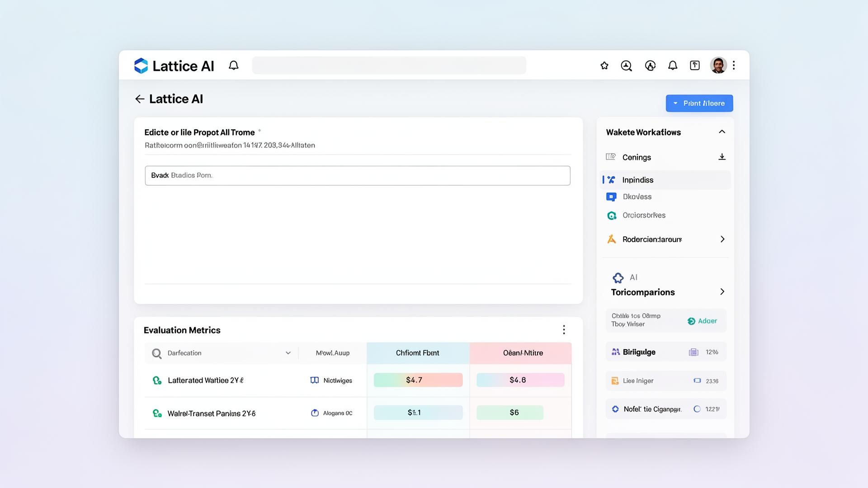Open the user avatar profile picture
The image size is (868, 488).
pyautogui.click(x=718, y=66)
